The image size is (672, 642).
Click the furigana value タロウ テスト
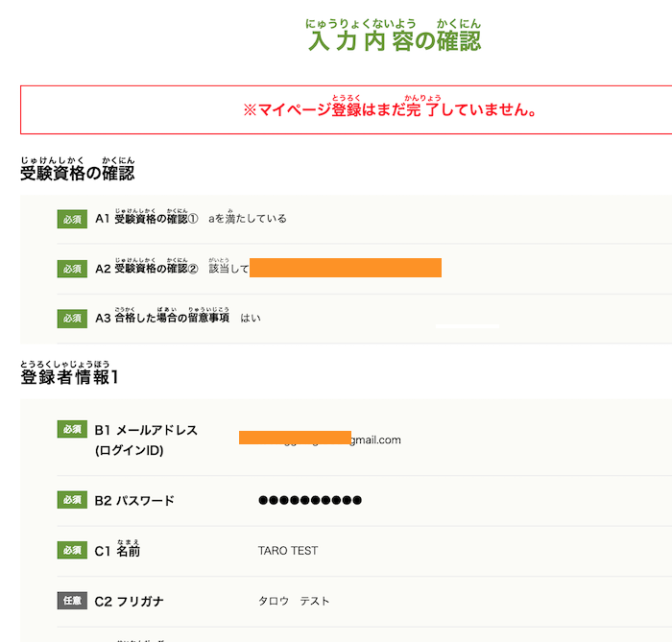(294, 602)
